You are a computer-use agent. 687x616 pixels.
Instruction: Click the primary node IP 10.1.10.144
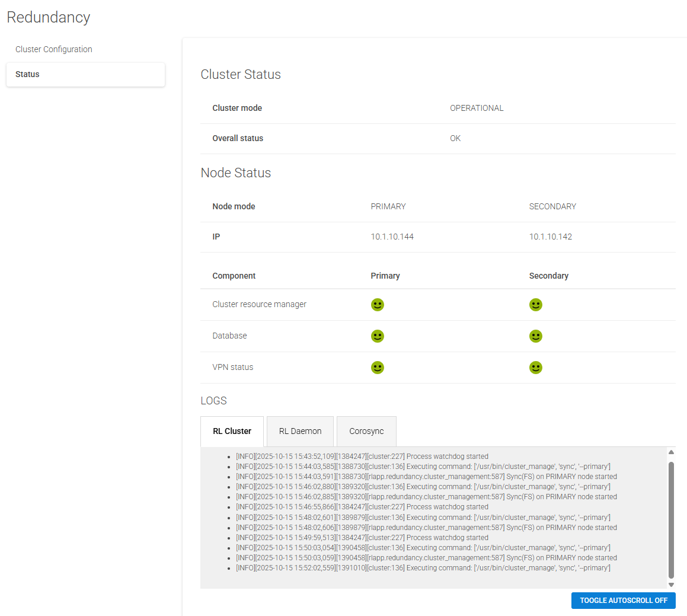[392, 237]
